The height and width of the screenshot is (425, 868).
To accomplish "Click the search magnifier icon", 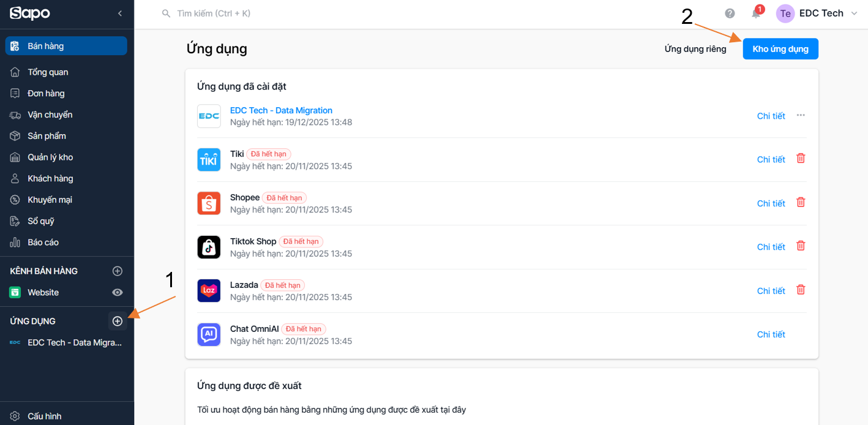I will coord(166,13).
